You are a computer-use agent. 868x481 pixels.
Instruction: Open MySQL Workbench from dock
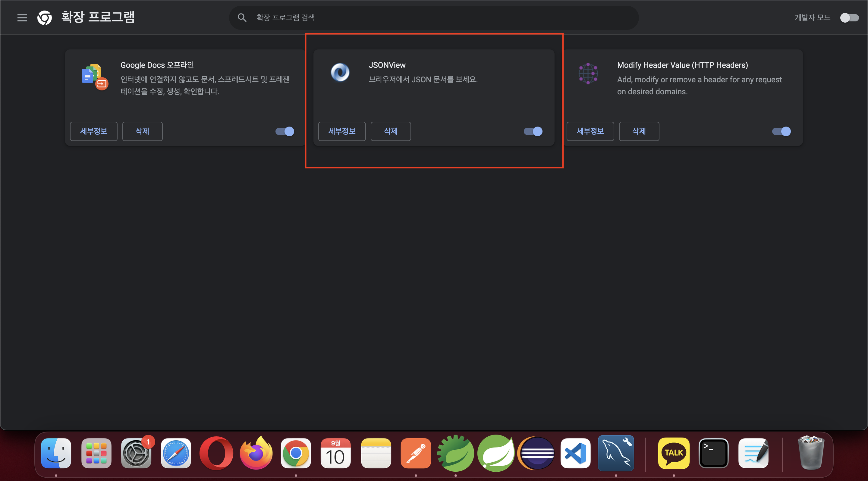pos(616,453)
